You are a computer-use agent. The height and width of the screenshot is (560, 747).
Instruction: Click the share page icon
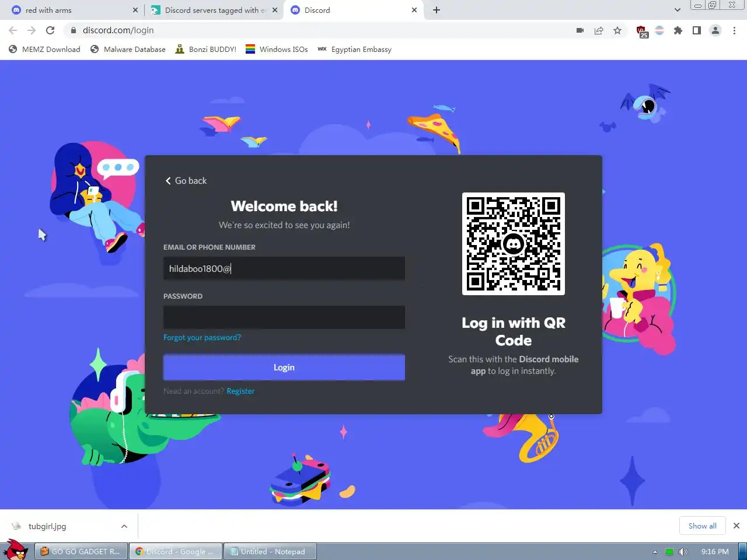click(599, 30)
